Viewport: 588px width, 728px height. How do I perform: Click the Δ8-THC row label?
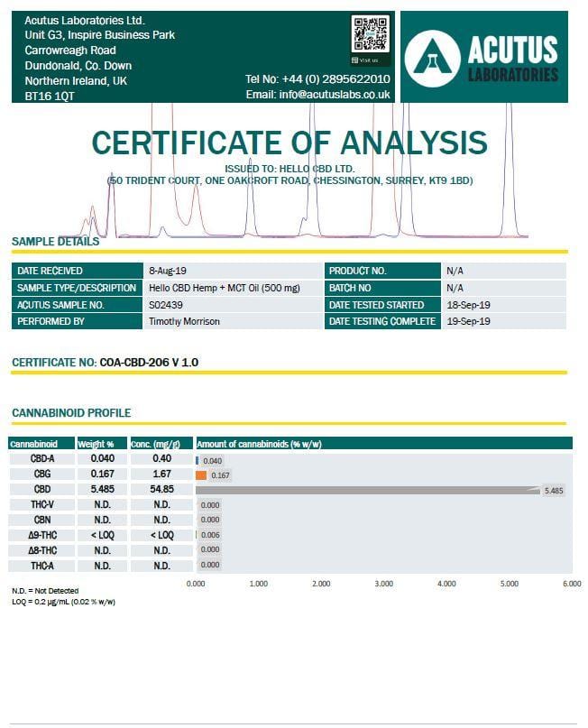pyautogui.click(x=42, y=550)
